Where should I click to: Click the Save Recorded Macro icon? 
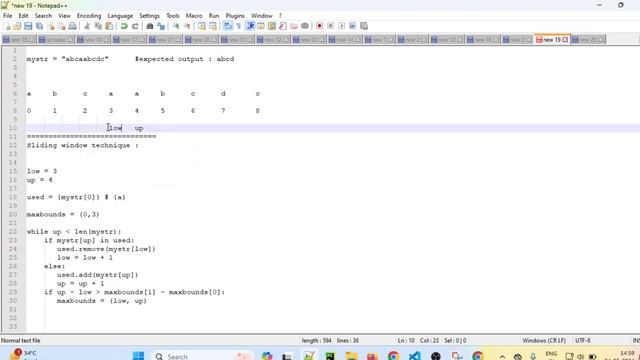364,26
